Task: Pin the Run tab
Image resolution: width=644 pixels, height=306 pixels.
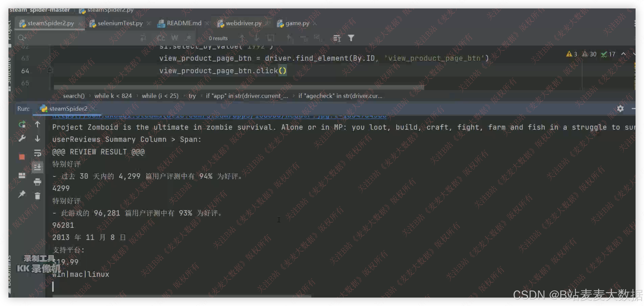Action: coord(22,194)
